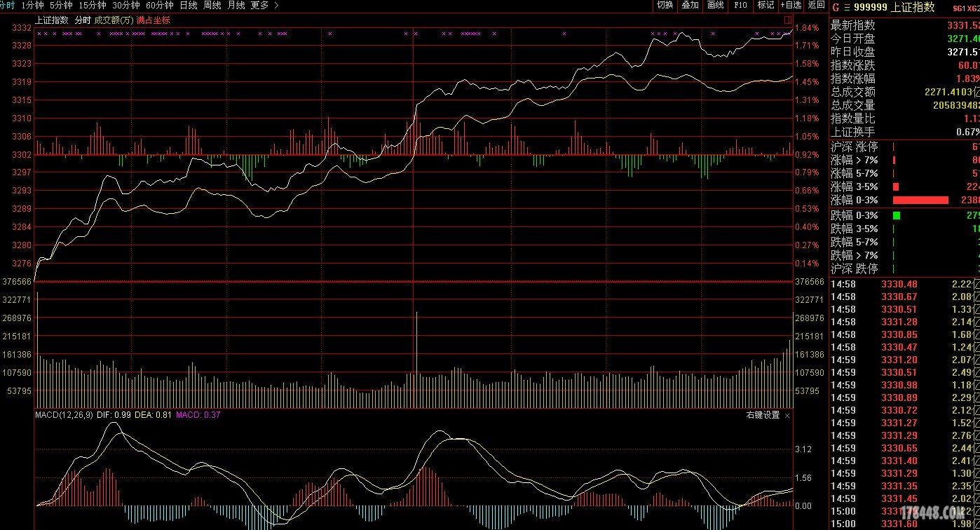Add index to watchlist with +自选
Viewport: 980px width, 530px height.
coord(791,5)
